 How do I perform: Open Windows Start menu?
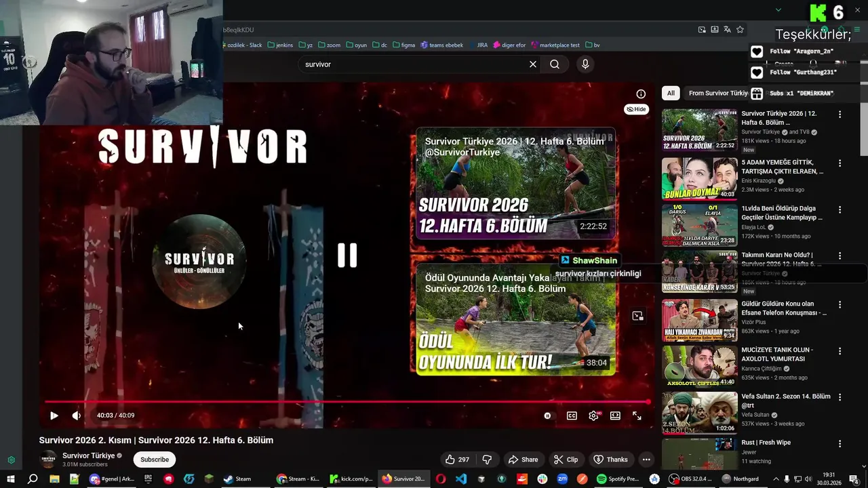[x=11, y=479]
